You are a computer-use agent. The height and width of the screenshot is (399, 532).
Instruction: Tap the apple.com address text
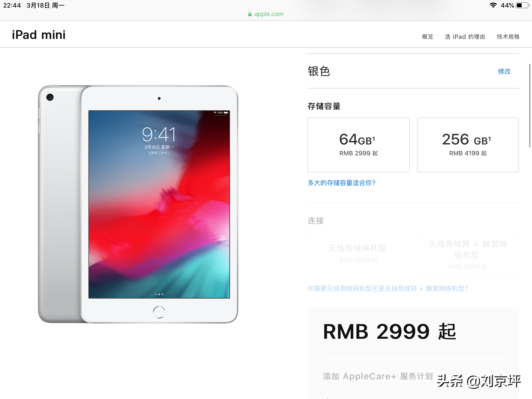pos(269,14)
